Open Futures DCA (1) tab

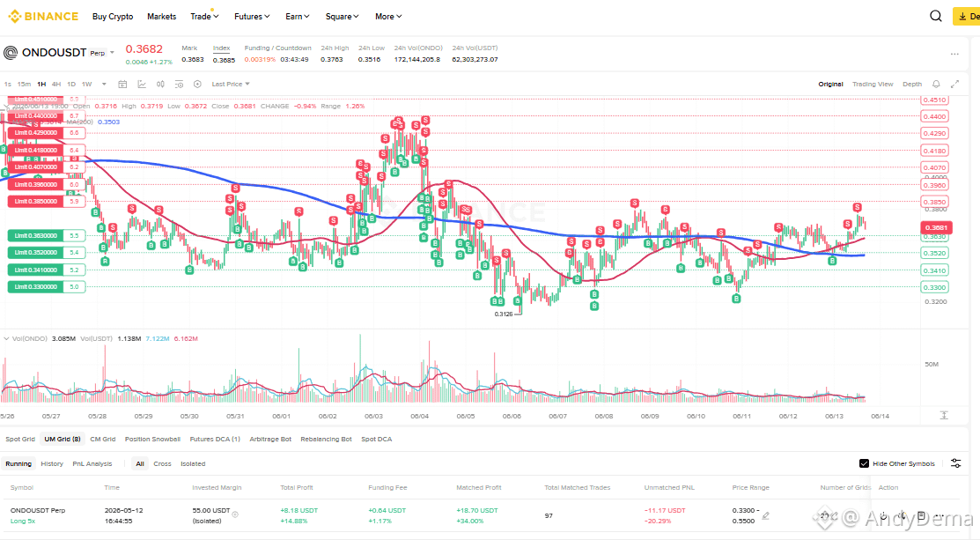214,439
